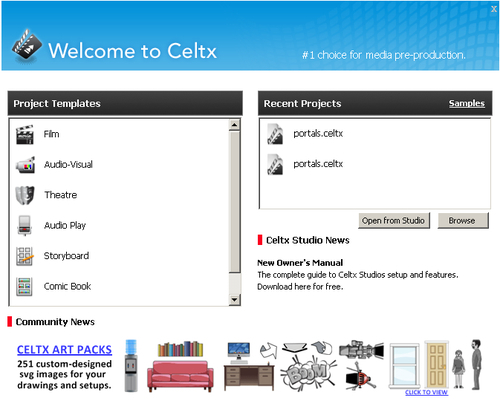The image size is (500, 415).
Task: Select the Film clapperboard template icon
Action: click(x=25, y=135)
